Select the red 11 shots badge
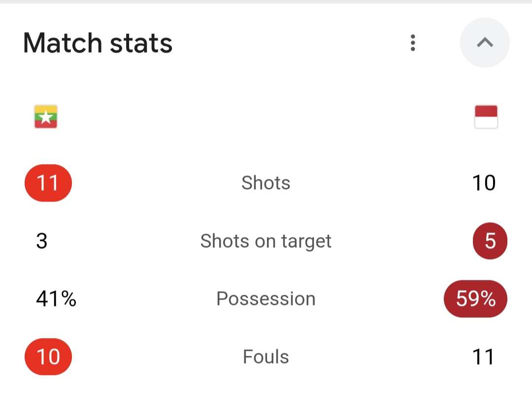The image size is (532, 410). (48, 183)
